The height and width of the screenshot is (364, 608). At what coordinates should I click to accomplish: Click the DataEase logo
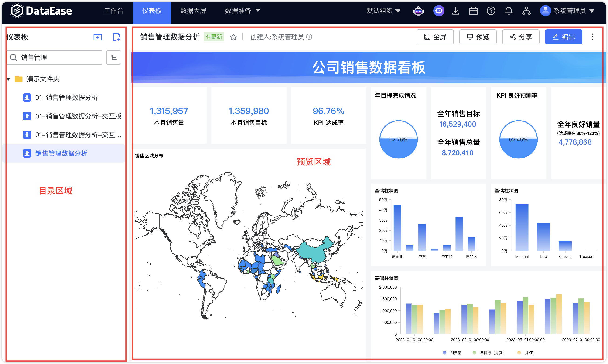(41, 11)
